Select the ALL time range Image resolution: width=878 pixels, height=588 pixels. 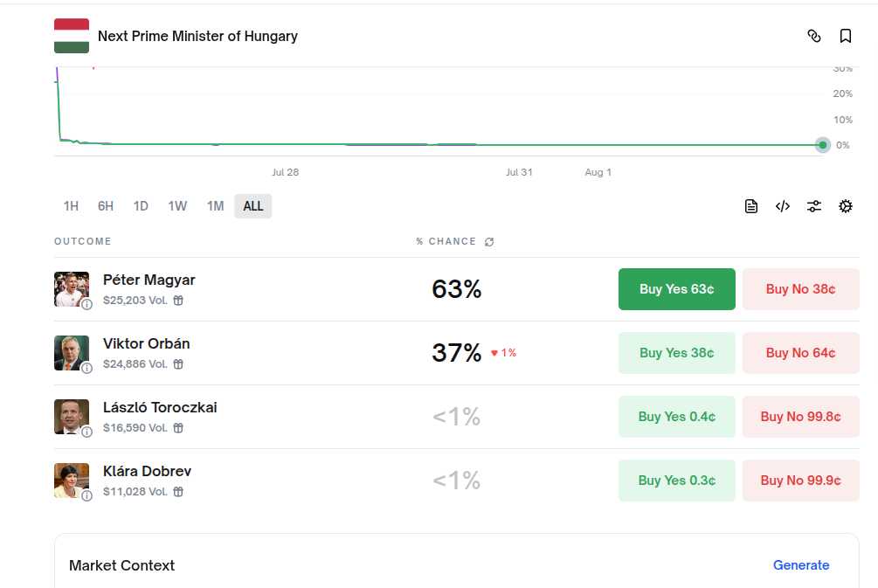tap(253, 206)
